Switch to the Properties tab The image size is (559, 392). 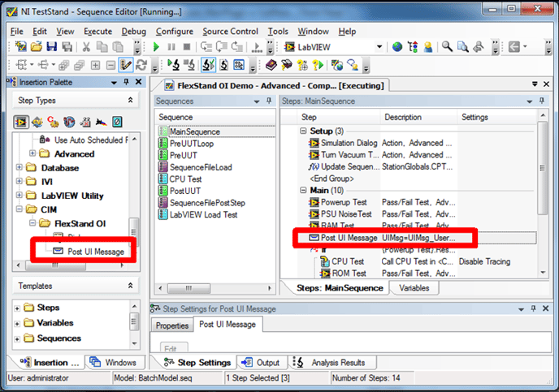coord(171,325)
